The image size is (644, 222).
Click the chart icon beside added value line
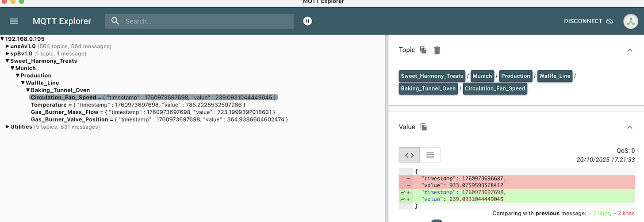402,199
